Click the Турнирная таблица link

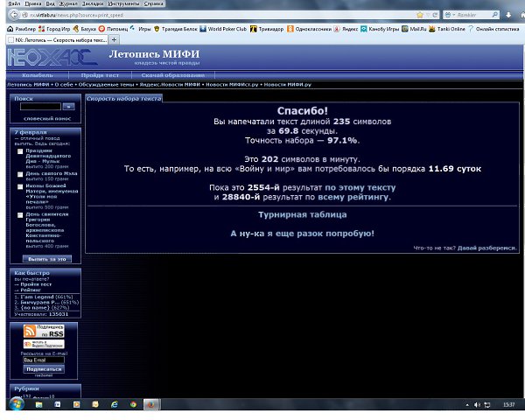301,214
